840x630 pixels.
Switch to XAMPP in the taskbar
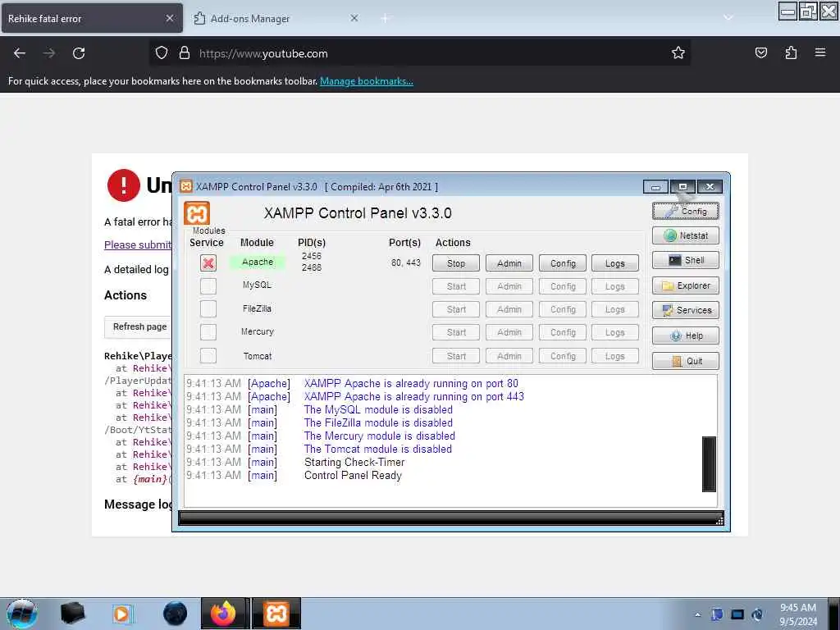click(276, 614)
